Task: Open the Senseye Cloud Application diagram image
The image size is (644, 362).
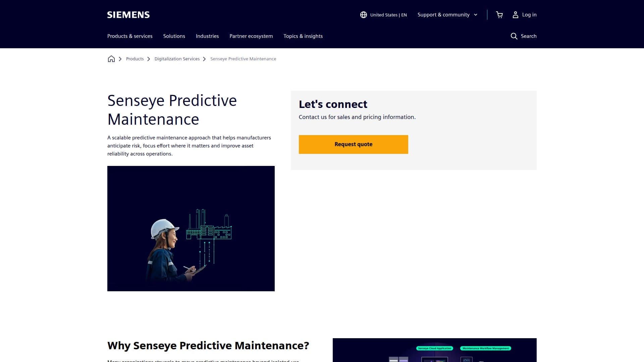Action: click(435, 350)
